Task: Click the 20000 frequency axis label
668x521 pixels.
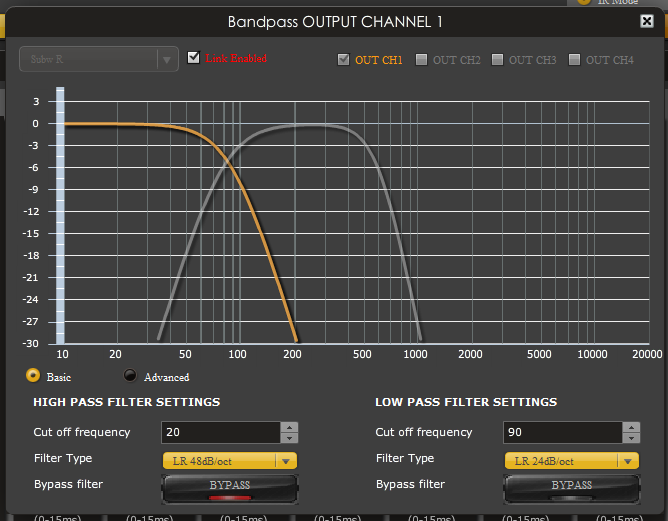Action: pos(647,354)
